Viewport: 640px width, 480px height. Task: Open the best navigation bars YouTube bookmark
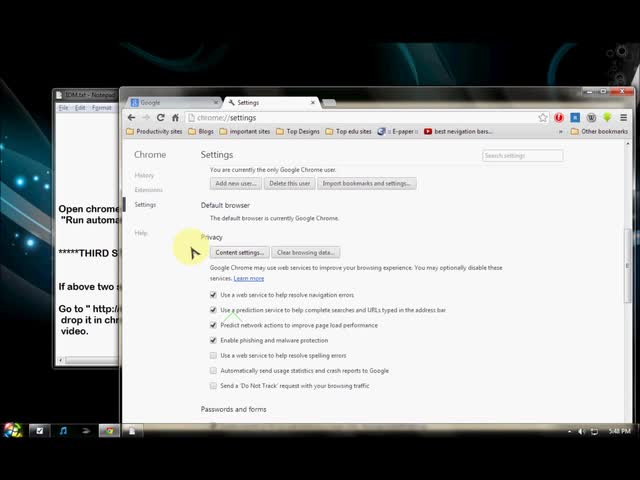458,131
